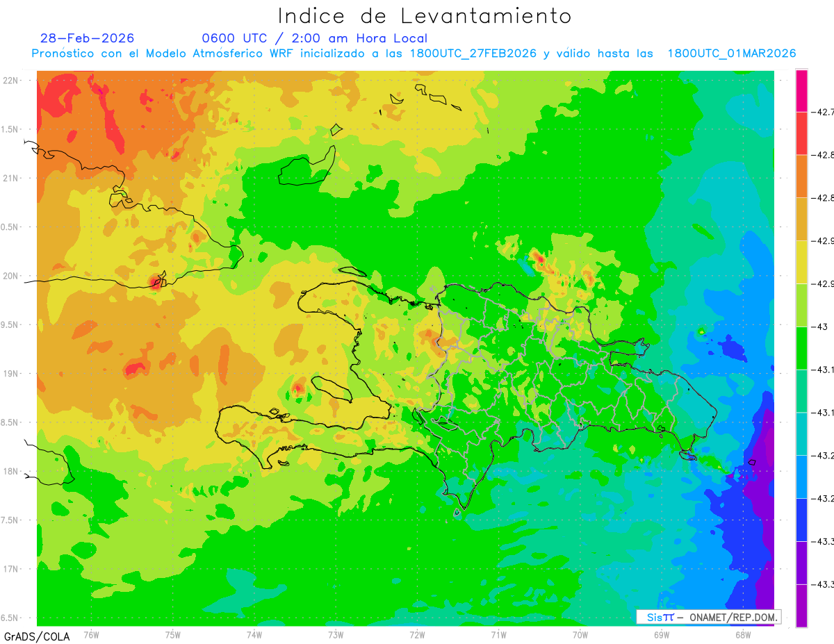Screen dimensions: 834x644
Task: Click the '19N' latitude label
Action: point(10,374)
